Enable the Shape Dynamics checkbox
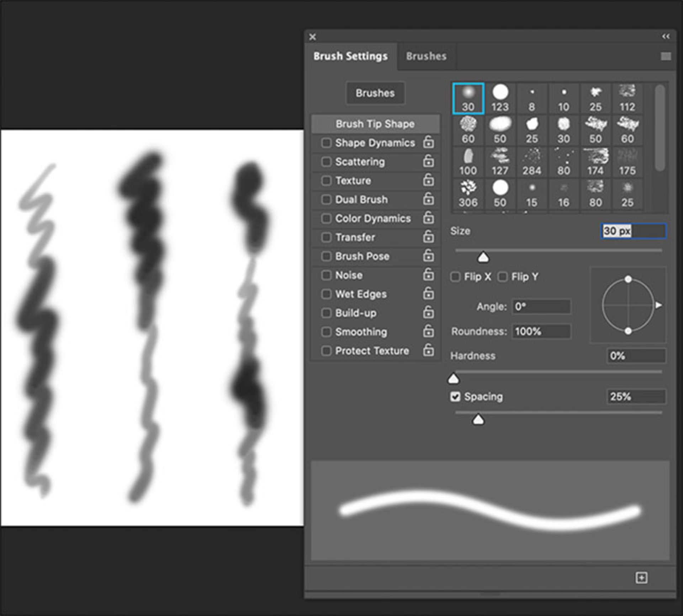The image size is (683, 616). 326,143
